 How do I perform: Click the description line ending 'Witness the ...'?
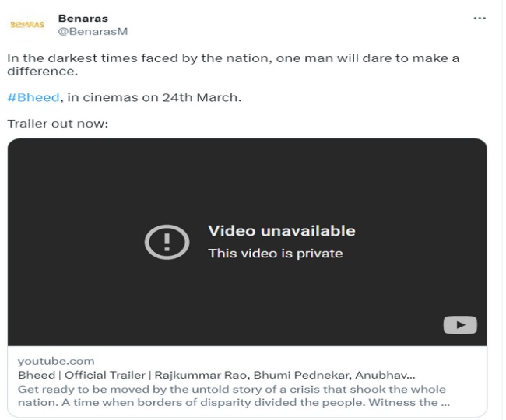231,402
